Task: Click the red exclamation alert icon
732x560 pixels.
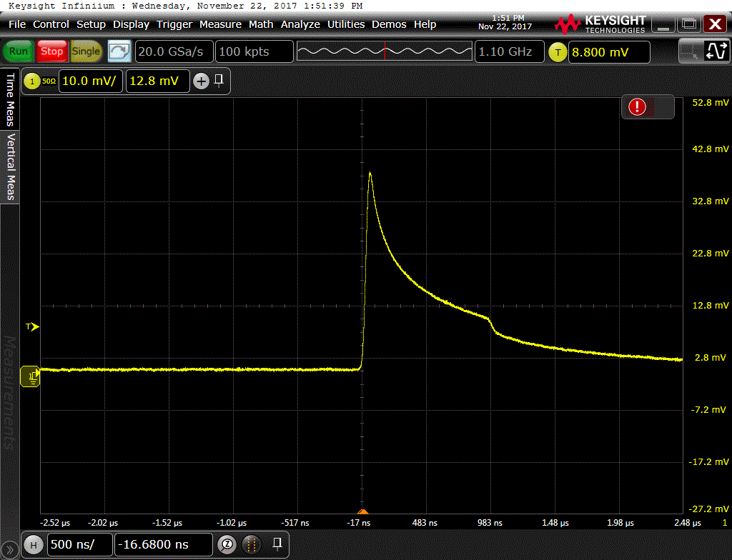Action: (637, 107)
